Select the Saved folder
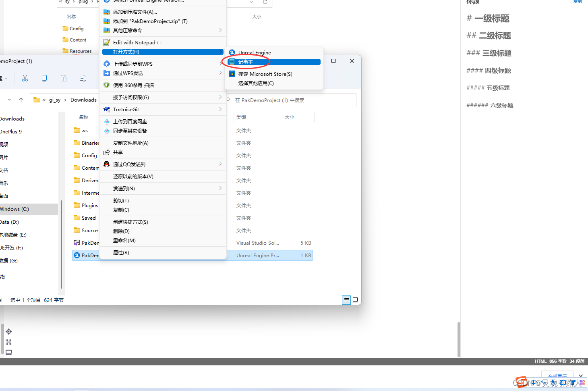The height and width of the screenshot is (391, 588). pos(85,218)
